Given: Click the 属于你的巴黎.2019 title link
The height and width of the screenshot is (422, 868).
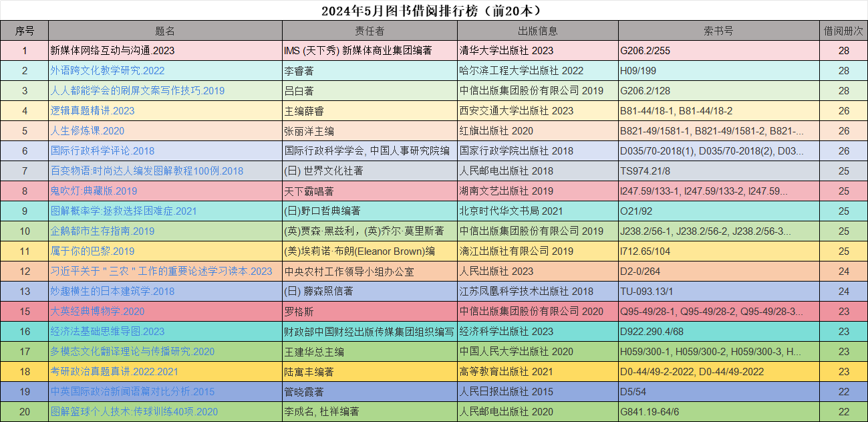Looking at the screenshot, I should tap(92, 251).
